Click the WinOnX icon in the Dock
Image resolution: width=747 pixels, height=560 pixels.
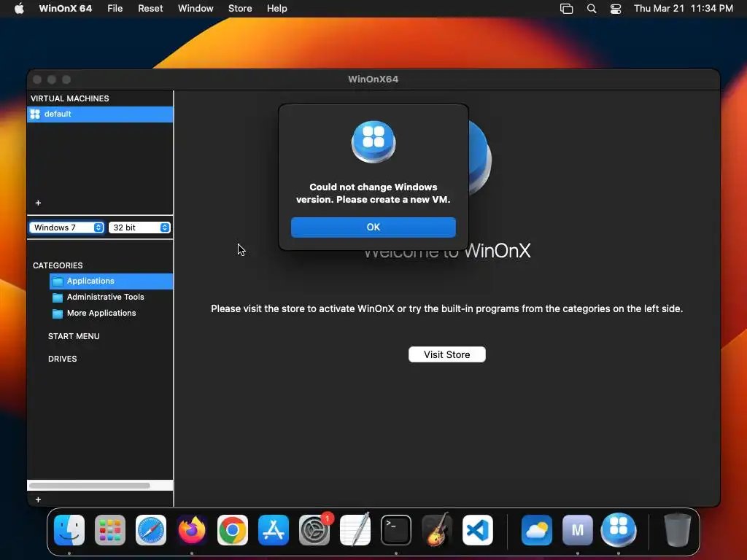click(619, 530)
